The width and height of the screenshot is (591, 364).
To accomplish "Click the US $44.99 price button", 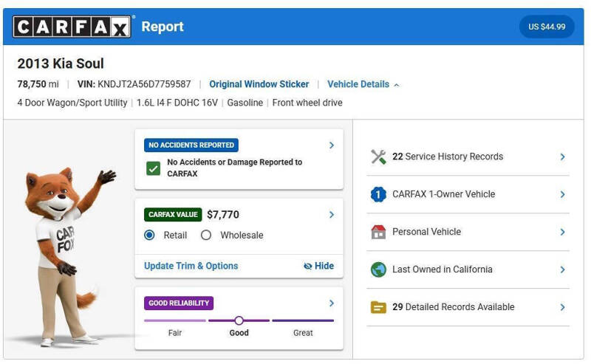I will point(547,27).
